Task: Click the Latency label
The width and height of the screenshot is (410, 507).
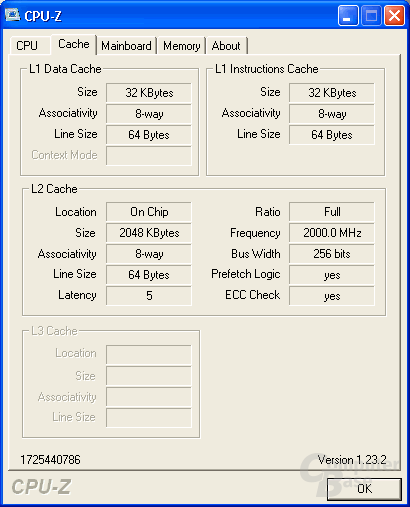Action: pos(77,295)
